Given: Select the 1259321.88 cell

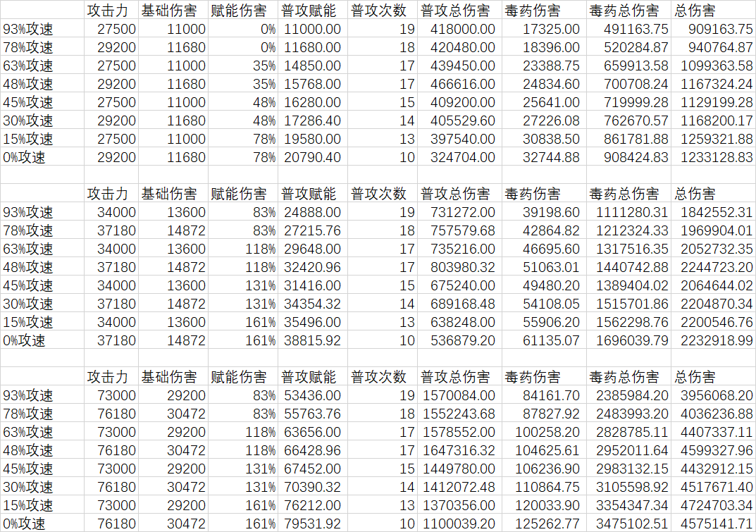Looking at the screenshot, I should 713,139.
